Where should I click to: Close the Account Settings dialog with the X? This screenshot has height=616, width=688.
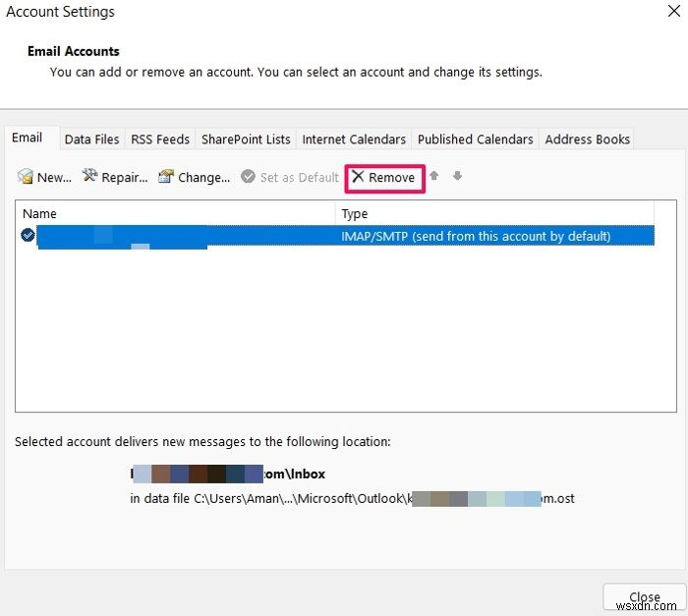[x=674, y=11]
